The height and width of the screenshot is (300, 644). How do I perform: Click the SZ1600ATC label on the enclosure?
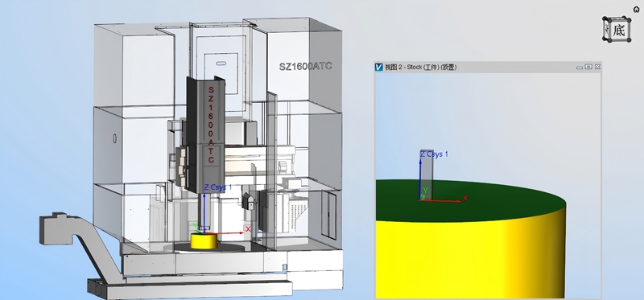coord(306,66)
